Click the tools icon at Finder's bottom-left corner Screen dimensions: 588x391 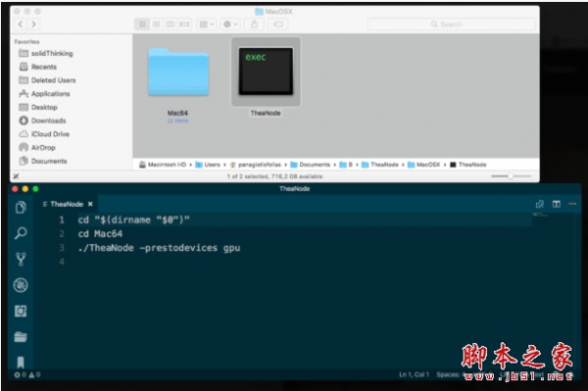tap(16, 176)
